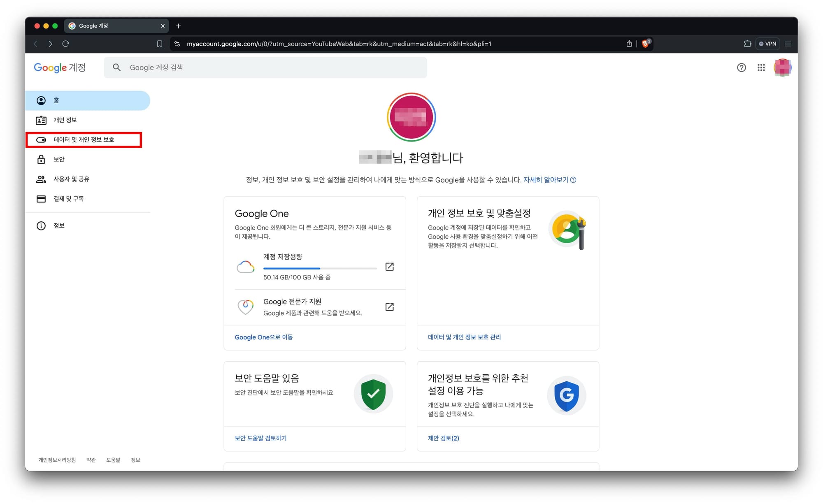Click the 계정 저장용량 usage bar
The width and height of the screenshot is (823, 504).
click(320, 268)
